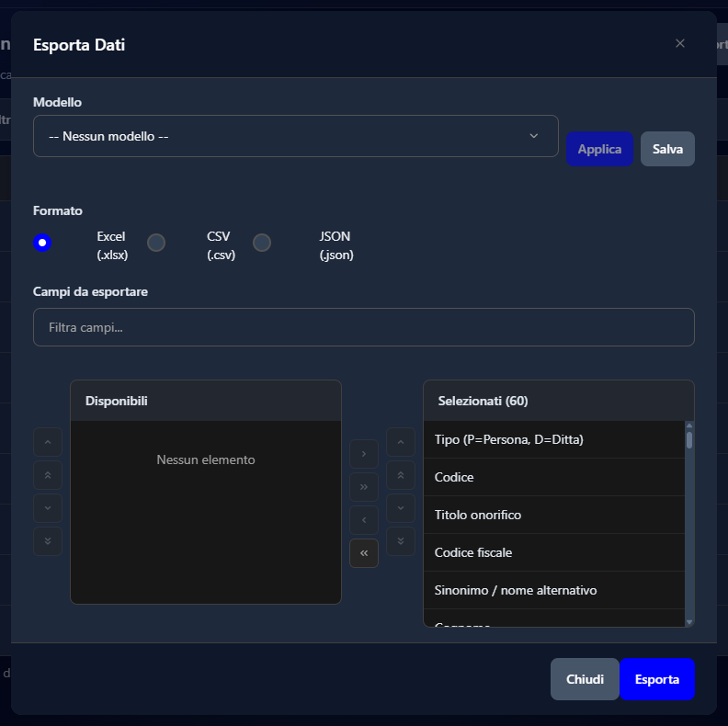Remove selected field with single left arrow
Screen dimensions: 728x726
coord(364,520)
